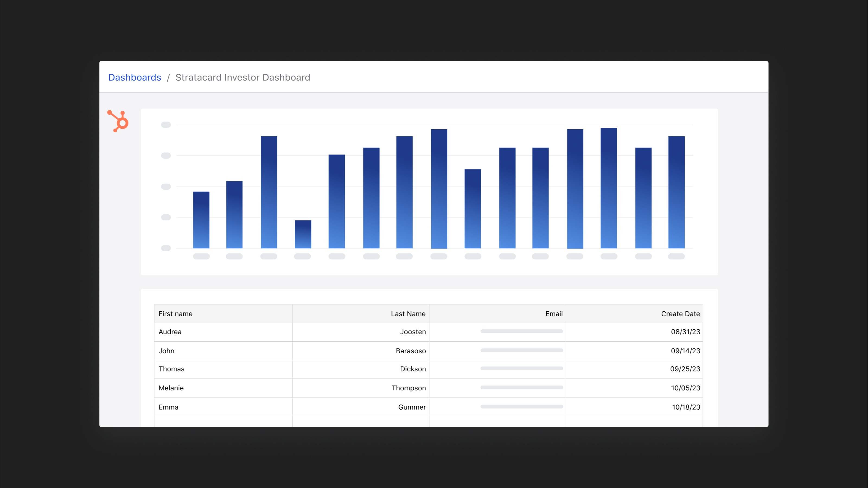Select the create date 08/31/23 for Audrea
This screenshot has height=488, width=868.
tap(685, 332)
